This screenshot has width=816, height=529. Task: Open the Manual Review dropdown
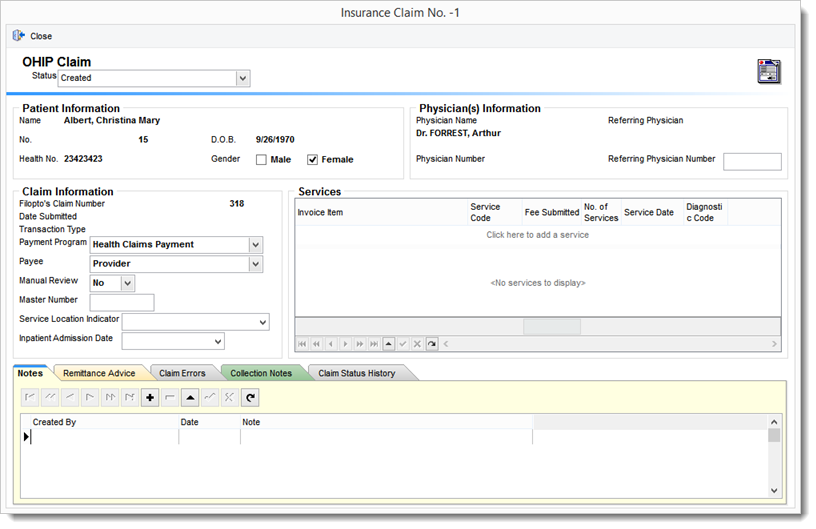tap(128, 283)
